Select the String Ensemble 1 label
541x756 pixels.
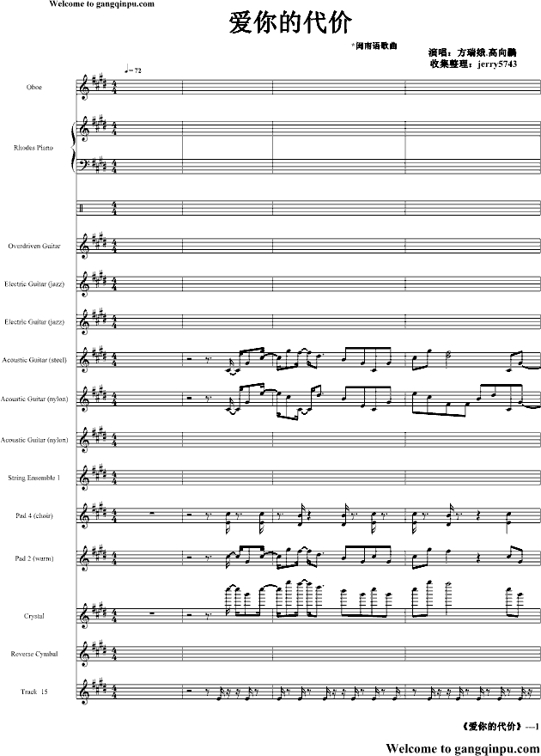34,478
